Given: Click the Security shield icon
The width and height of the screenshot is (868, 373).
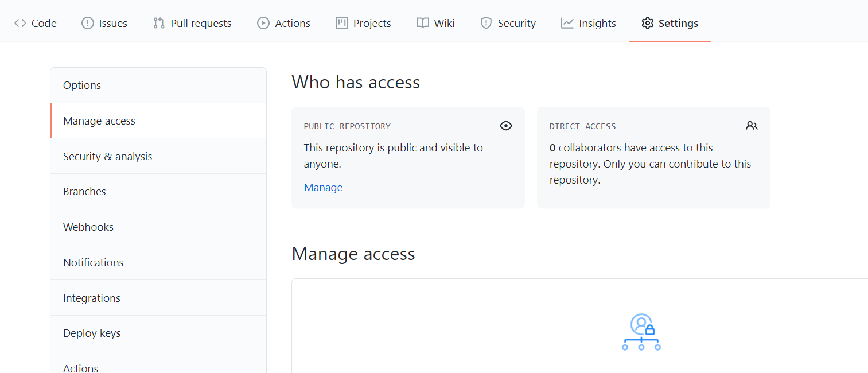Looking at the screenshot, I should tap(486, 23).
